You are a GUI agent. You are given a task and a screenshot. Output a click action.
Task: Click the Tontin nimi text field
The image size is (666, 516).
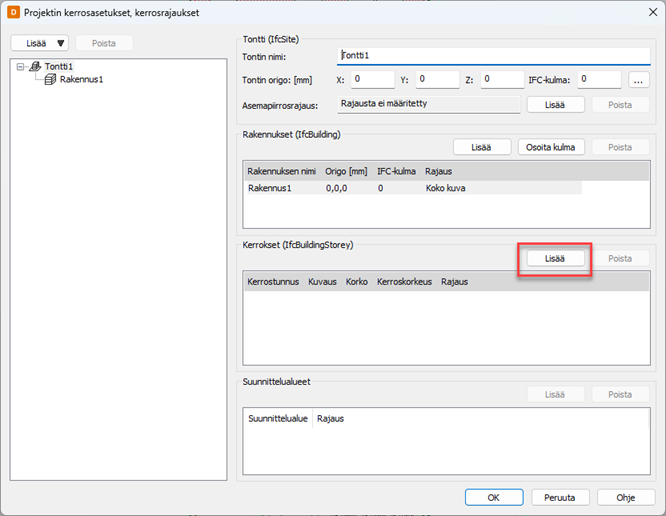tap(493, 57)
